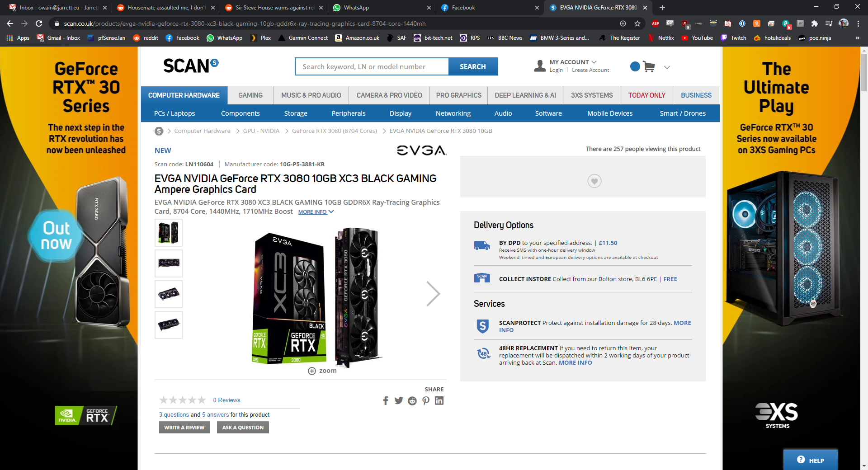This screenshot has width=868, height=470.
Task: Open Computer Hardware top tab
Action: [x=184, y=95]
